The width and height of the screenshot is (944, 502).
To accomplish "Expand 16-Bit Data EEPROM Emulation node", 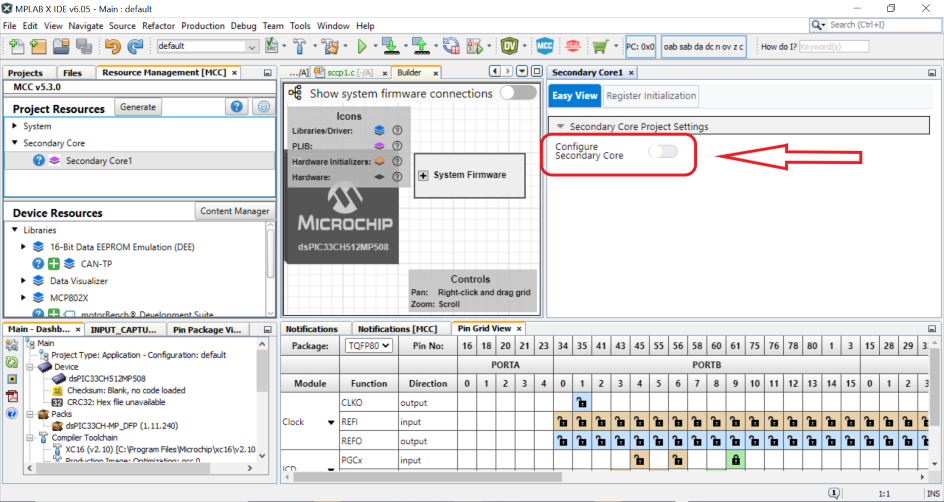I will (x=23, y=247).
